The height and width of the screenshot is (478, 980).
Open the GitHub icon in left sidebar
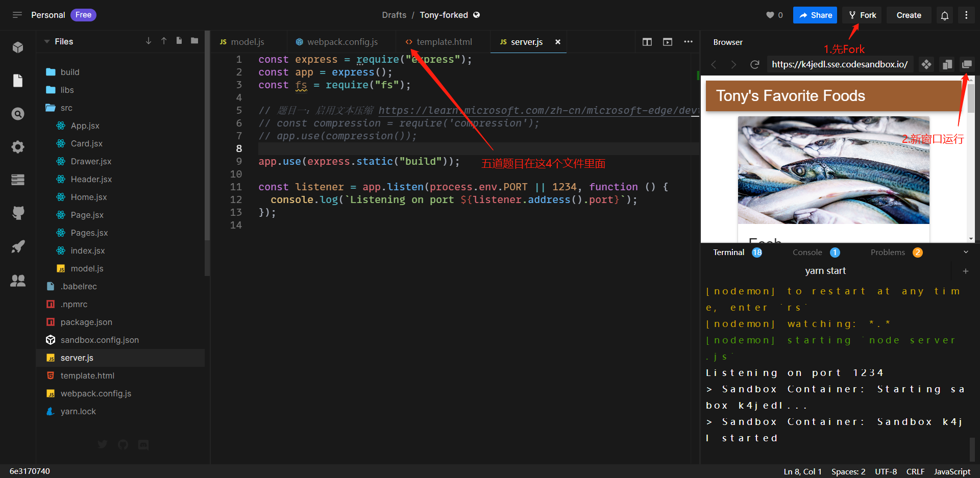click(x=18, y=213)
